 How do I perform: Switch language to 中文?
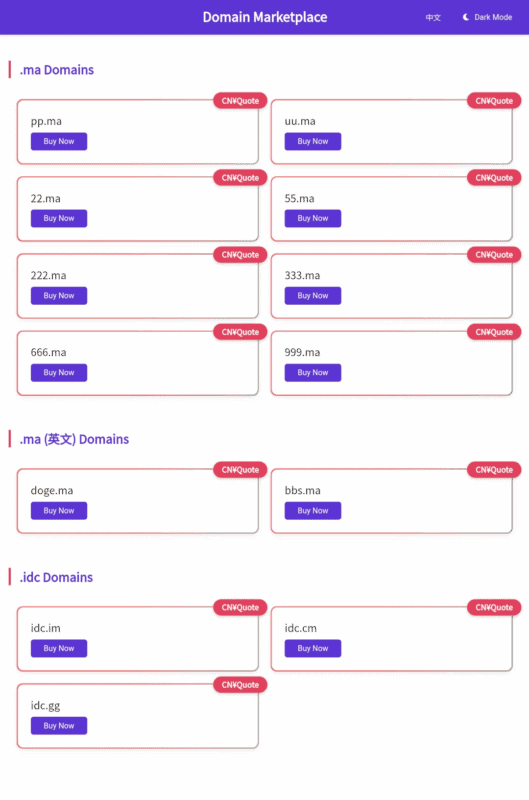click(x=433, y=17)
